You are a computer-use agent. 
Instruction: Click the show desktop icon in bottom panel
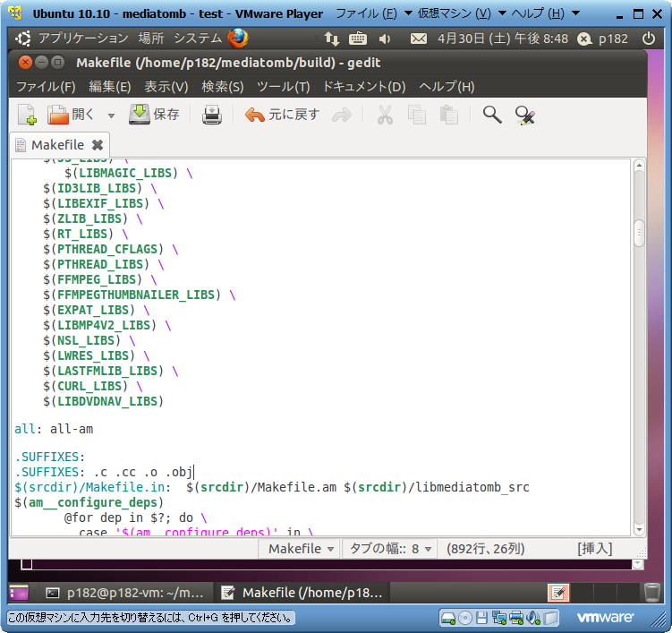[x=19, y=593]
